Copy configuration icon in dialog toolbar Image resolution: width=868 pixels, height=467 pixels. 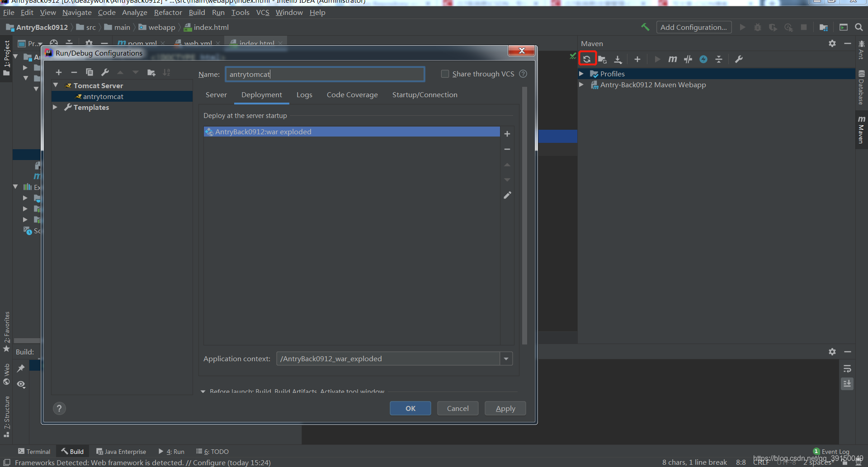(90, 72)
